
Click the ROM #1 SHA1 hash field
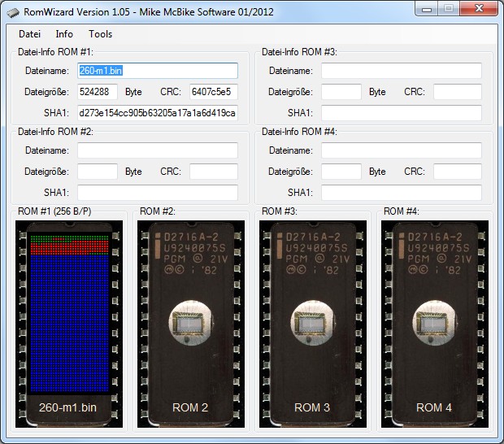pos(158,113)
